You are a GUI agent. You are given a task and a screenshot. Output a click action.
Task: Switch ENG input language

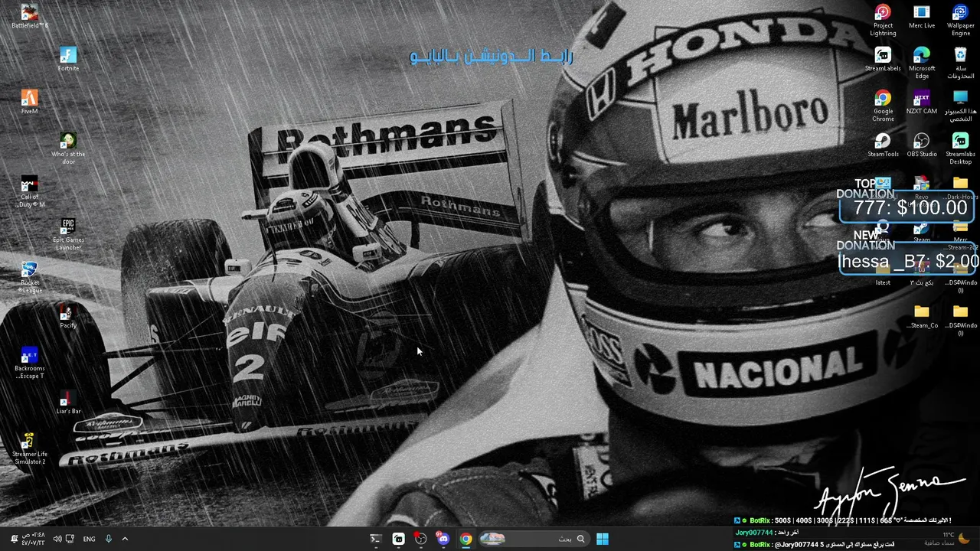tap(89, 539)
